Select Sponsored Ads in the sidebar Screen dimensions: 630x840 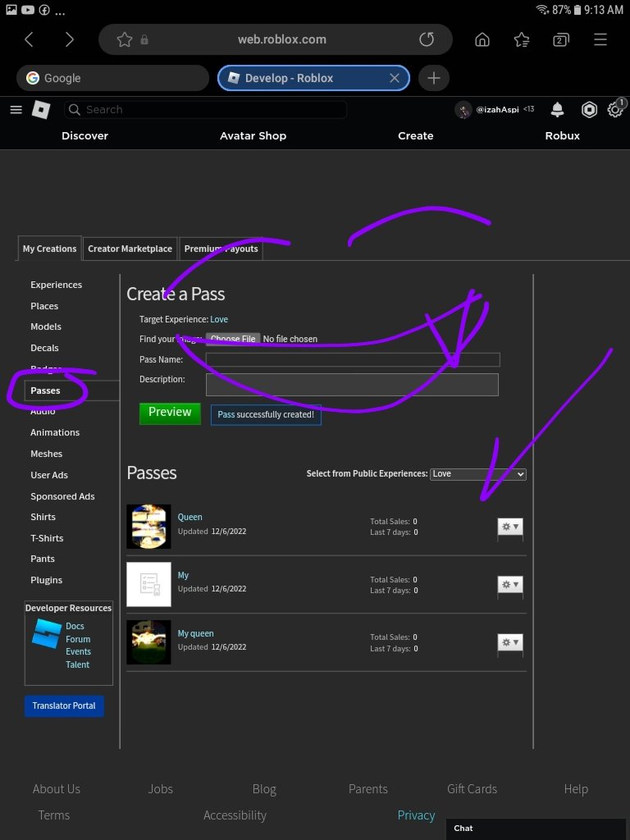click(62, 496)
